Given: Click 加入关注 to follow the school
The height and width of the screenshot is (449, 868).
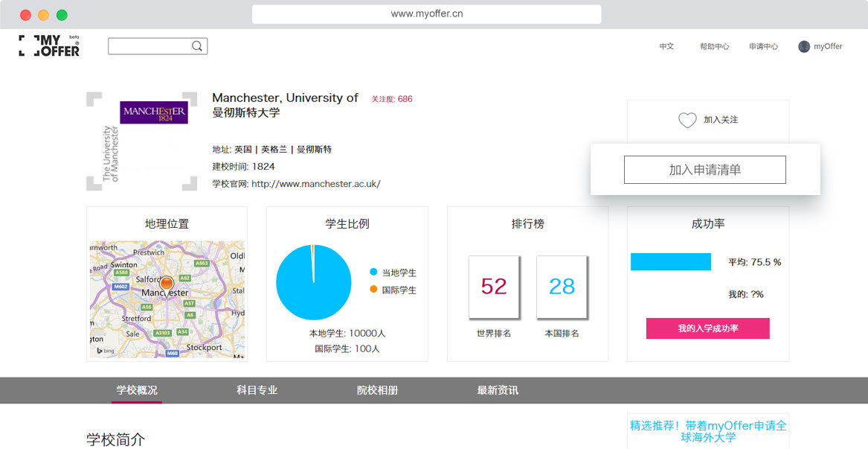Looking at the screenshot, I should point(721,120).
